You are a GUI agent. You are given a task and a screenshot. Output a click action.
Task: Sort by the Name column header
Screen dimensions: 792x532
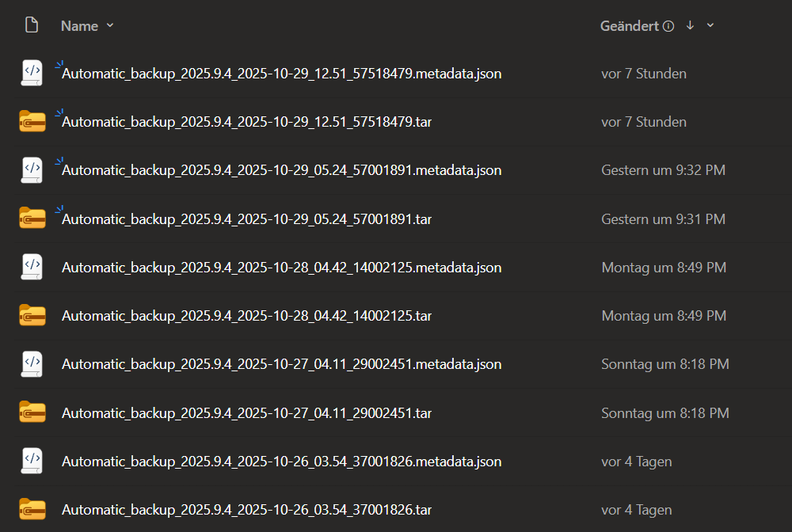79,26
